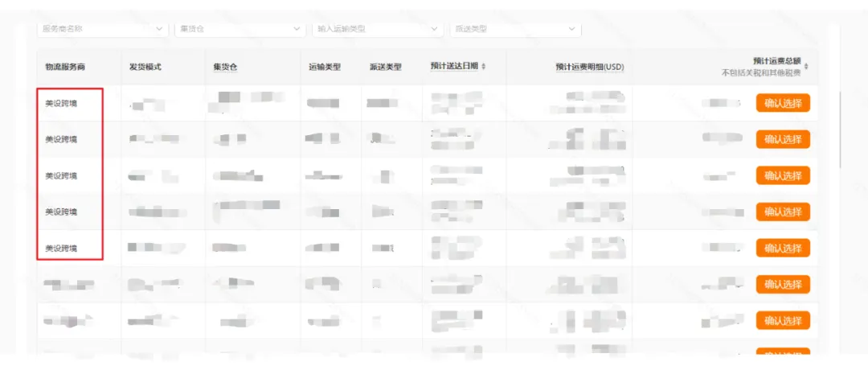Open the 集货仓 filter dropdown
This screenshot has width=868, height=370.
240,29
